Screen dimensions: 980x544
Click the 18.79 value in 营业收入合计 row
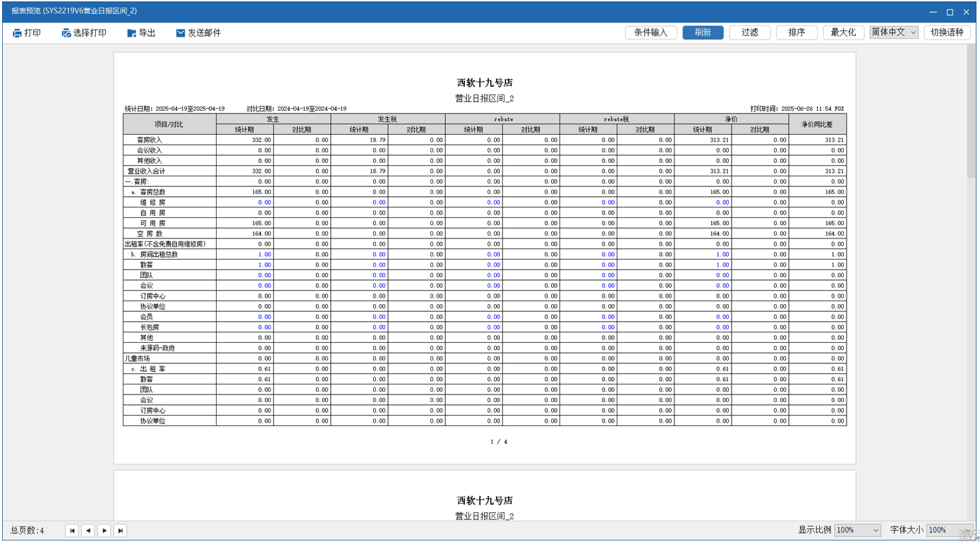tap(378, 171)
